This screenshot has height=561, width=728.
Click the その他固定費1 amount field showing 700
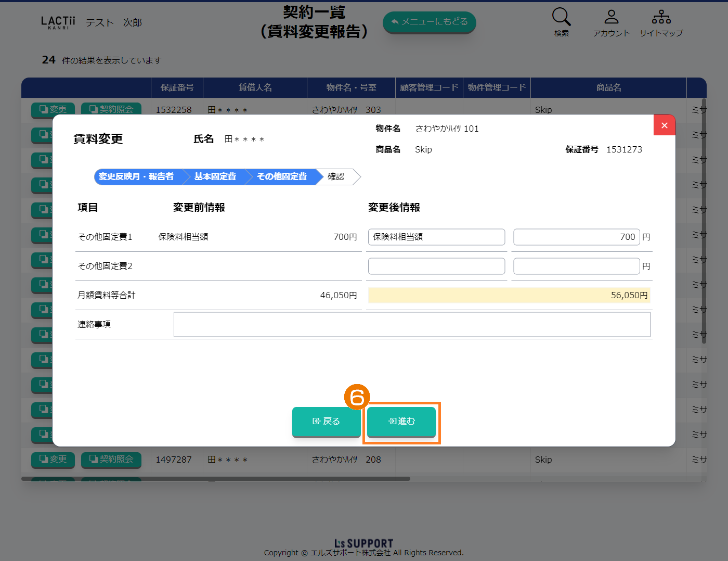[x=576, y=237]
